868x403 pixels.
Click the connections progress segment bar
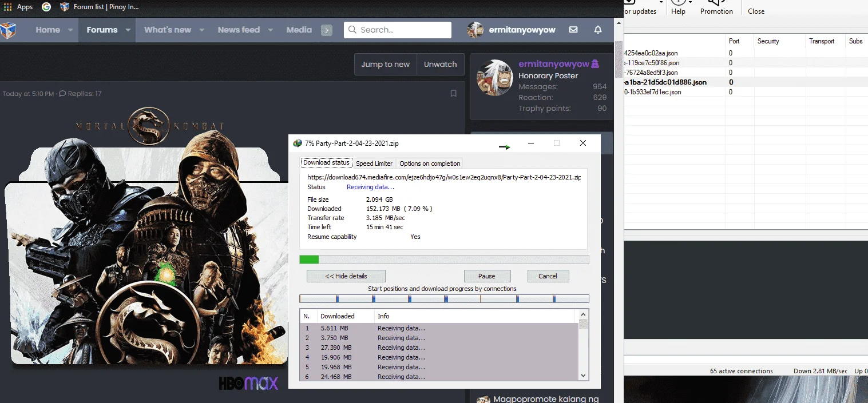coord(444,298)
